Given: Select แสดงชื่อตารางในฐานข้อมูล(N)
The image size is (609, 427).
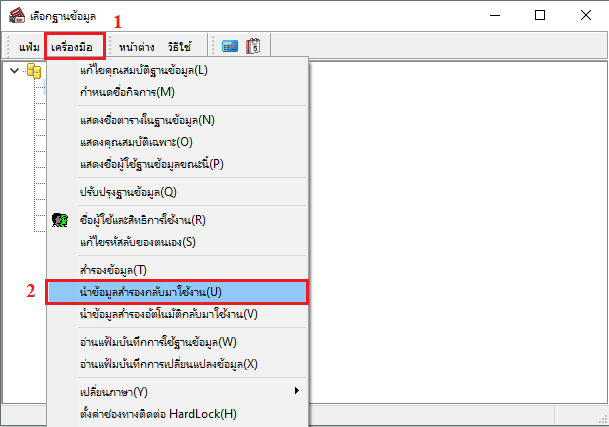Looking at the screenshot, I should (146, 120).
